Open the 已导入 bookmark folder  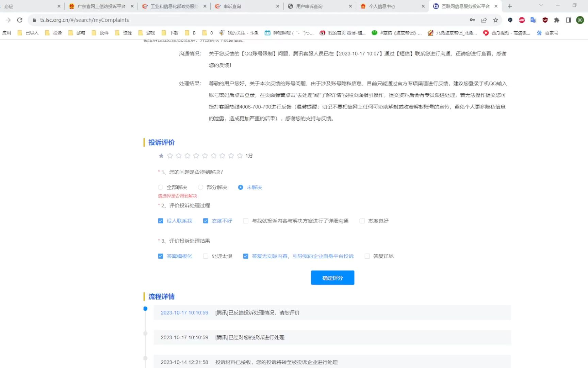(x=28, y=33)
